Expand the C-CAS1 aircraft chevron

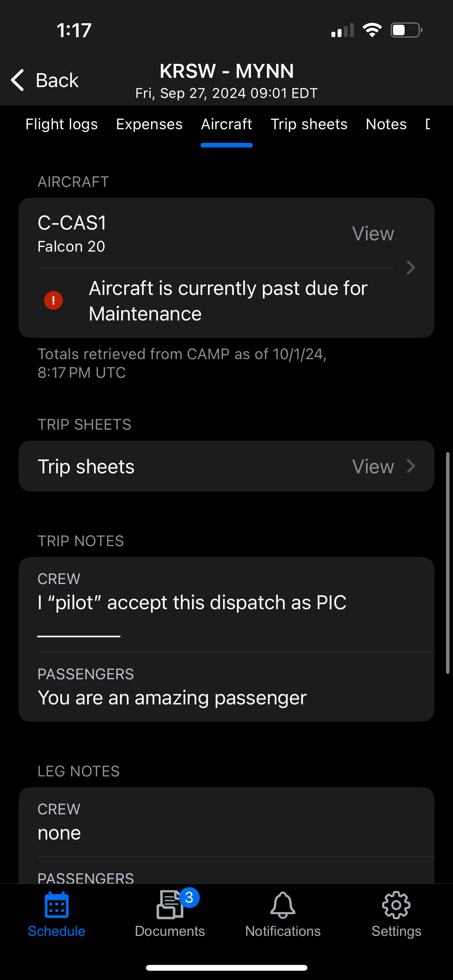[x=411, y=267]
